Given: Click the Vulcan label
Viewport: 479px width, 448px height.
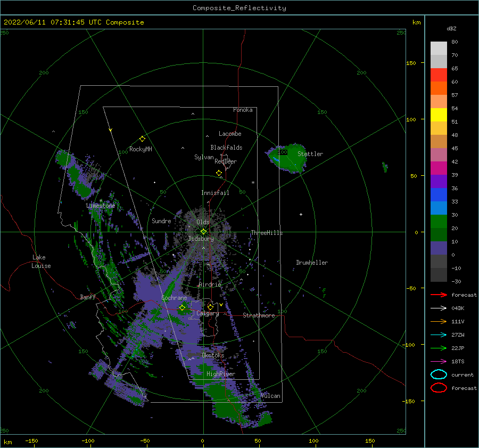Looking at the screenshot, I should point(270,396).
